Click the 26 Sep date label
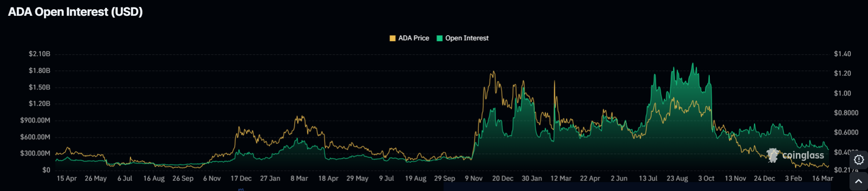The image size is (868, 191). (x=183, y=178)
